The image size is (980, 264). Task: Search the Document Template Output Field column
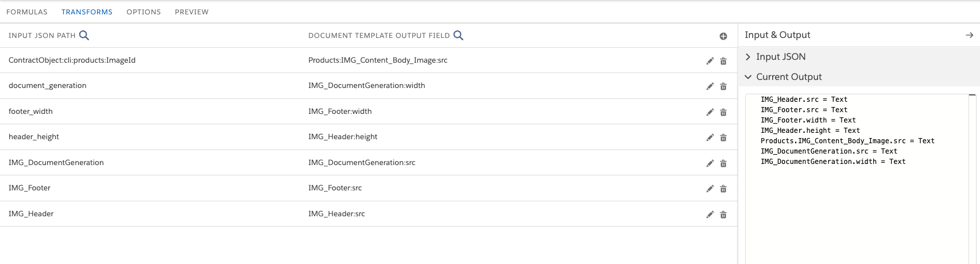[458, 36]
